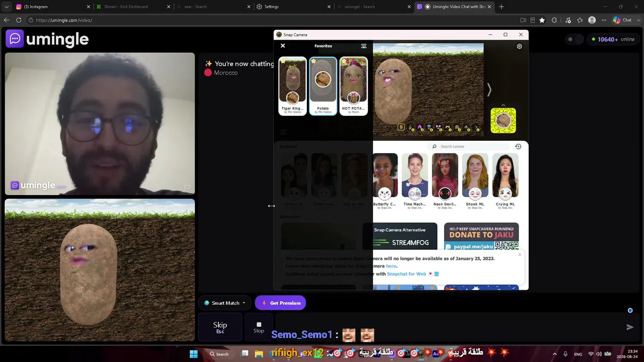644x362 pixels.
Task: Send the chat message arrow
Action: [x=630, y=327]
